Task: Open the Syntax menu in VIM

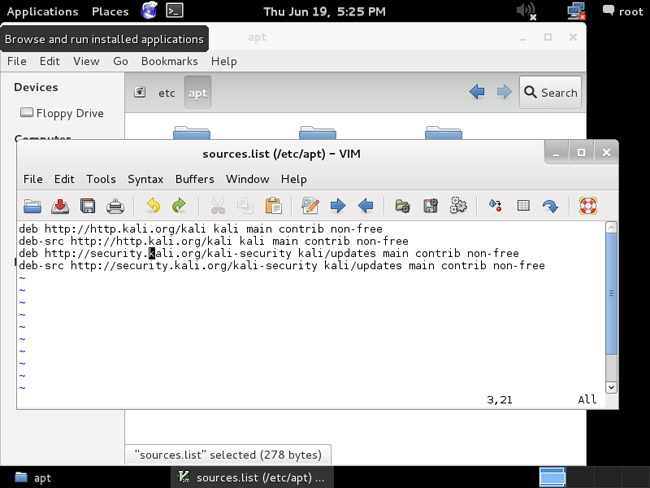Action: click(x=145, y=179)
